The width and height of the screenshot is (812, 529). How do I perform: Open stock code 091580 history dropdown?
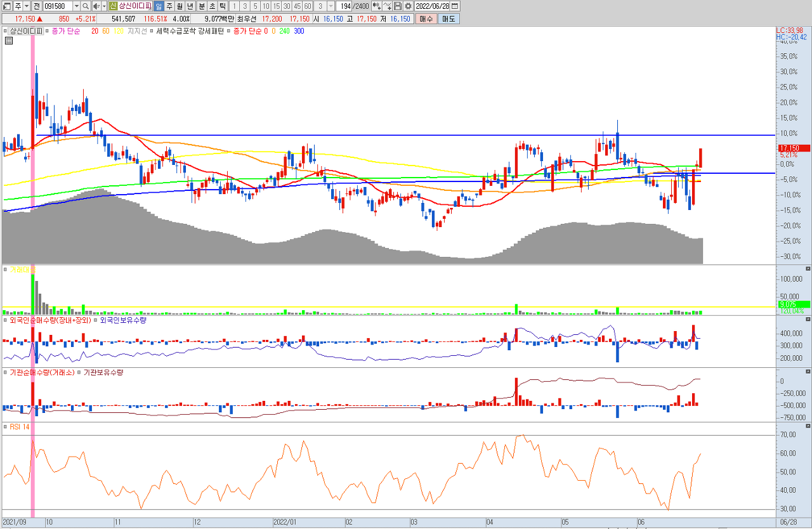(77, 6)
